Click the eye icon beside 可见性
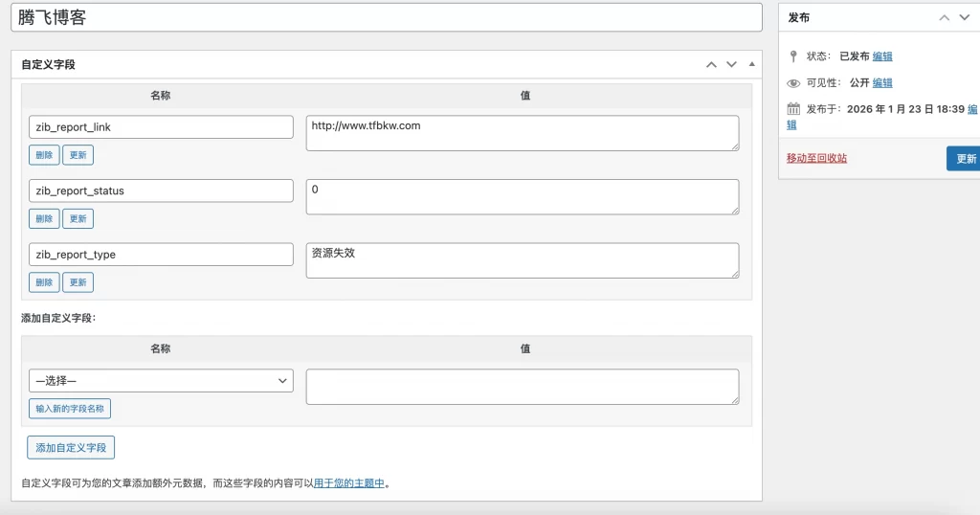The height and width of the screenshot is (515, 980). 793,83
